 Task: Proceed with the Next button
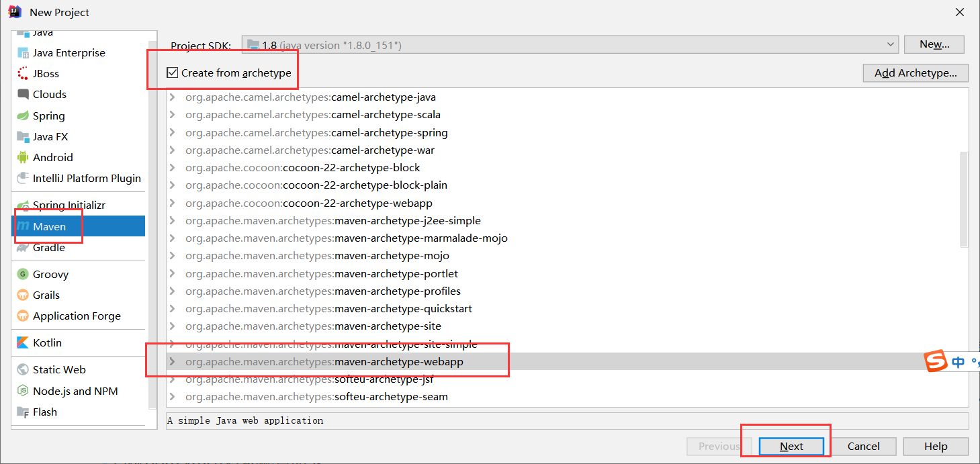point(791,447)
